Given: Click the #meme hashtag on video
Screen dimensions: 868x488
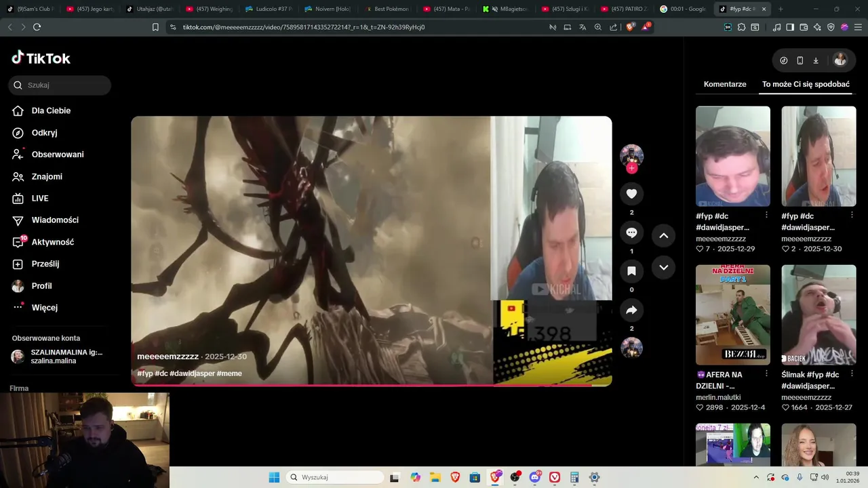Looking at the screenshot, I should [x=229, y=373].
